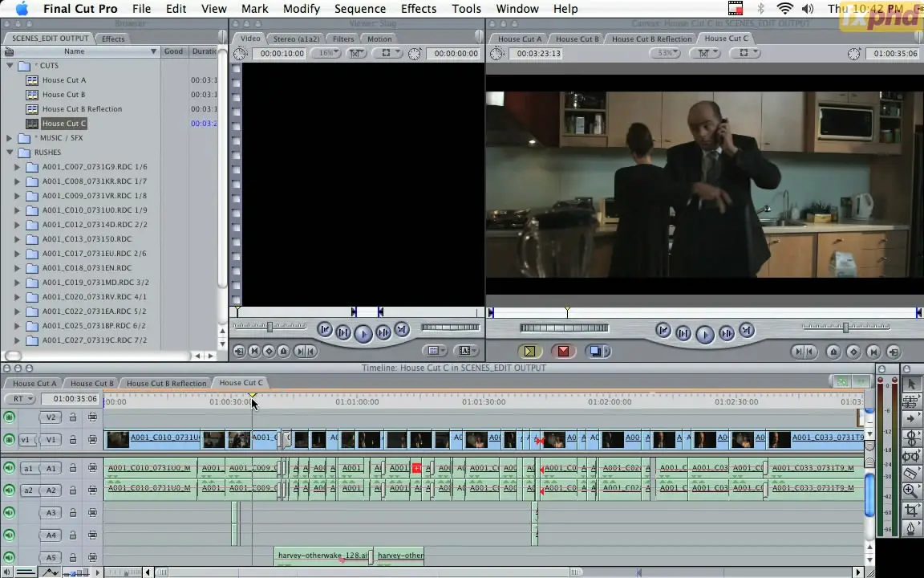This screenshot has width=924, height=578.
Task: Lock the A2 track
Action: [x=72, y=490]
